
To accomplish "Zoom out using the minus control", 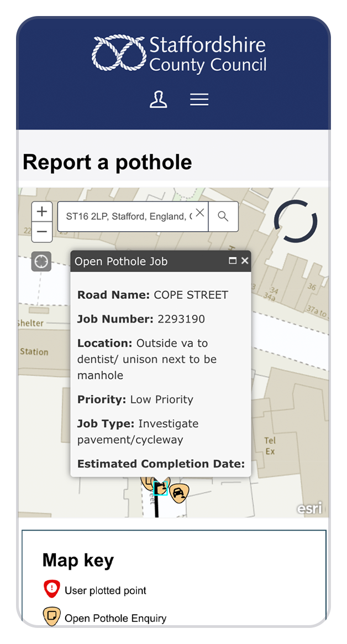I will click(42, 231).
